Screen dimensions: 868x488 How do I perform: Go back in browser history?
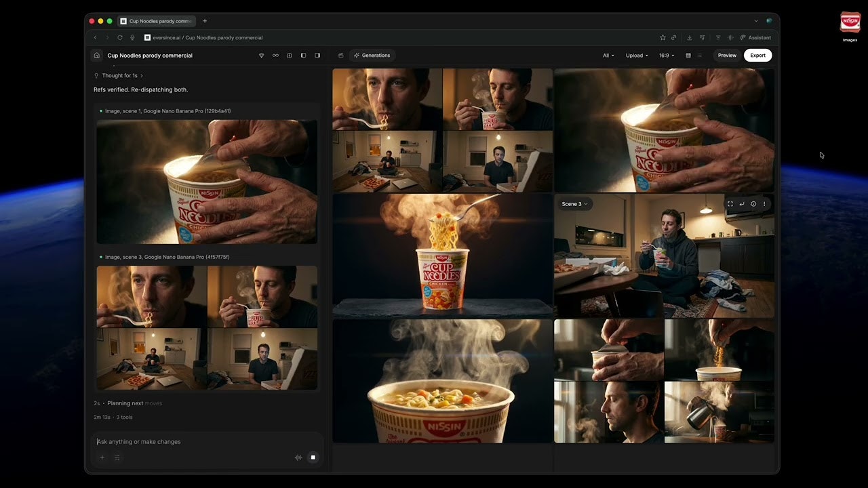(x=95, y=38)
